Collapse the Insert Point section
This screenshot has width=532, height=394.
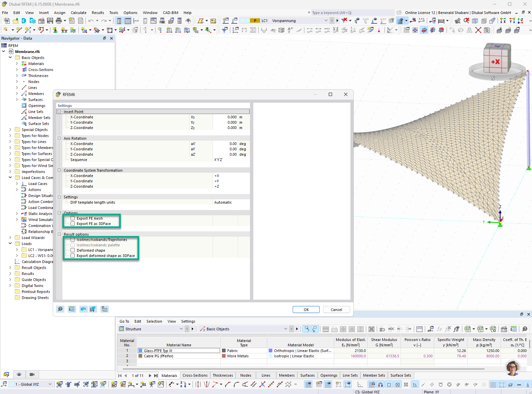59,112
